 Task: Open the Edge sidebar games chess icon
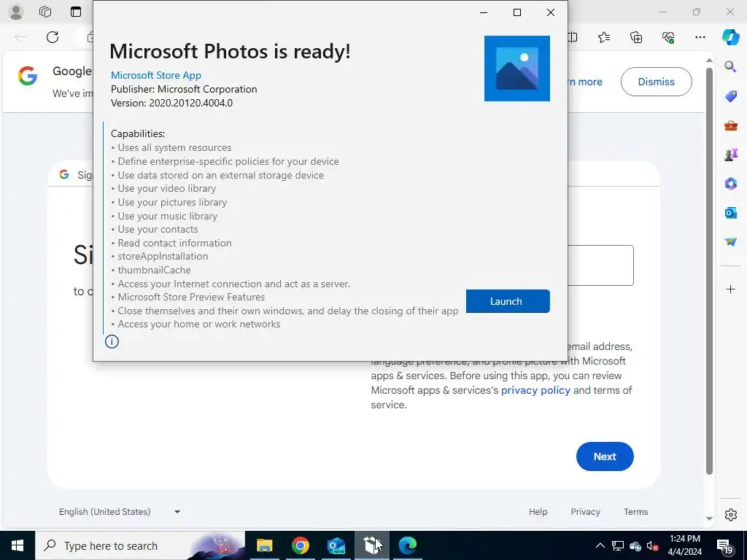coord(730,155)
